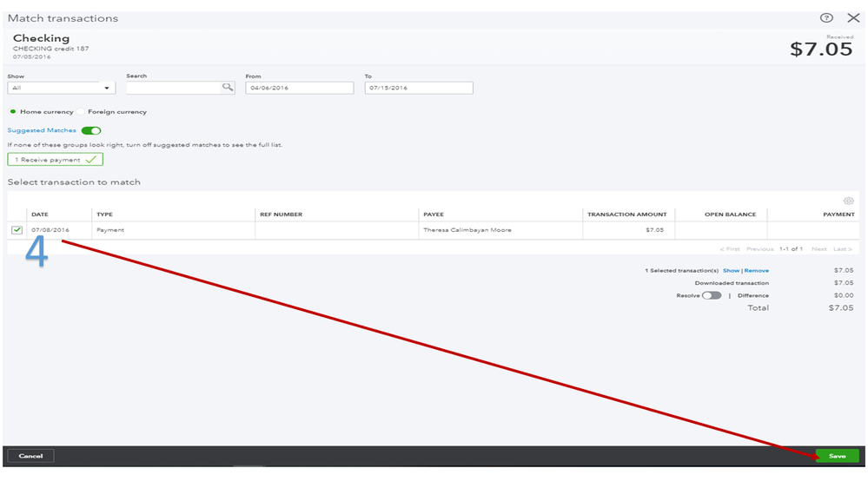Select the 1 Receive payment group

[x=56, y=160]
